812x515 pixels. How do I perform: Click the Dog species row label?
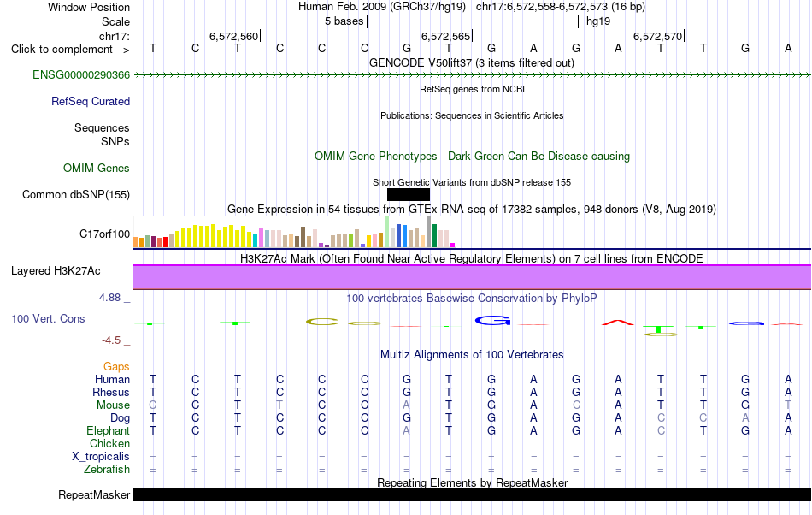pos(121,418)
